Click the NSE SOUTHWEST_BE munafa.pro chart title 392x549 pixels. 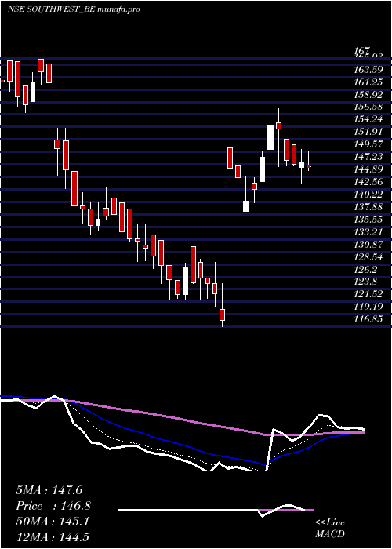click(x=74, y=9)
